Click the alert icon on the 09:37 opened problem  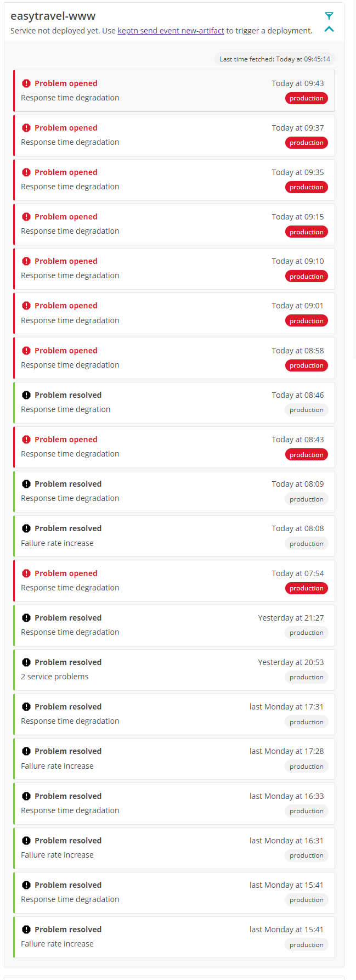(26, 127)
